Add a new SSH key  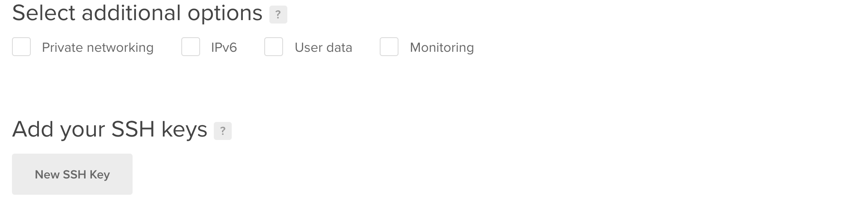pos(72,174)
